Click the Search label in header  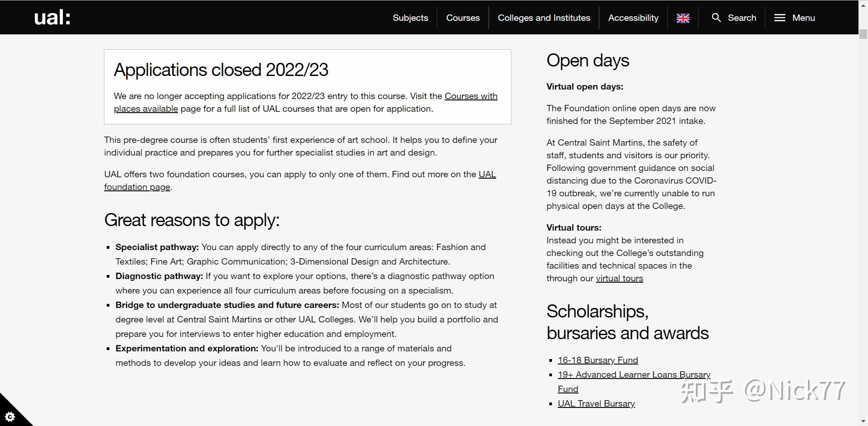(742, 18)
